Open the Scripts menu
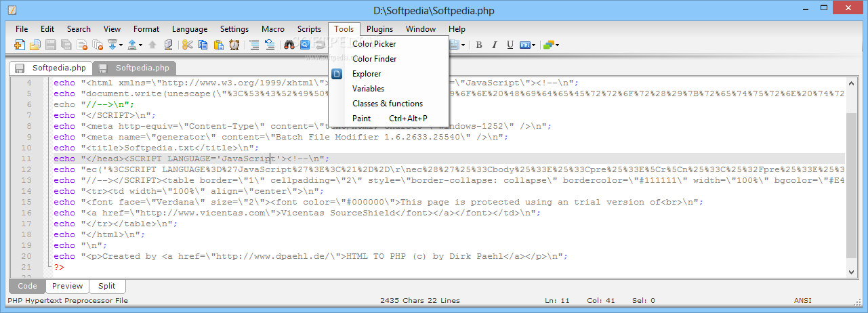868x313 pixels. click(x=309, y=29)
